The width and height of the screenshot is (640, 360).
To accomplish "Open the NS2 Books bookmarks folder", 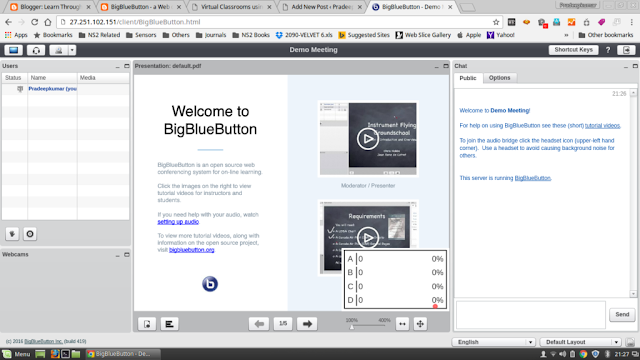I will point(251,35).
